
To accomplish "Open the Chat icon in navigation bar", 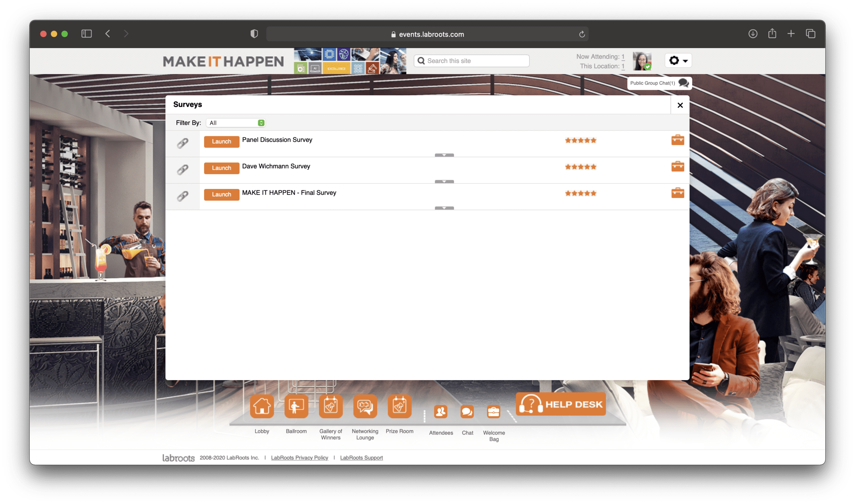I will (x=467, y=412).
